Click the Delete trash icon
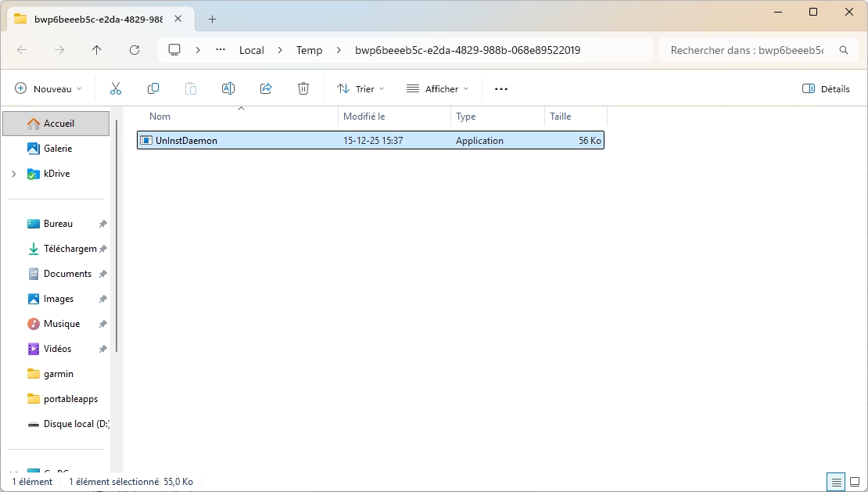This screenshot has height=492, width=868. (x=303, y=89)
